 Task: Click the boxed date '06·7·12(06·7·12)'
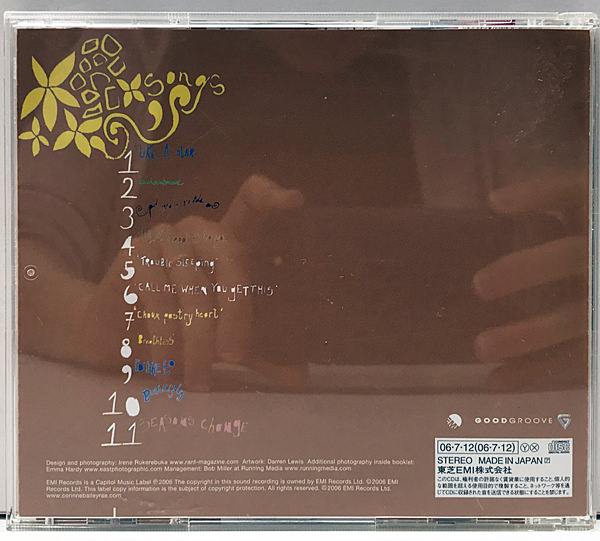click(477, 447)
